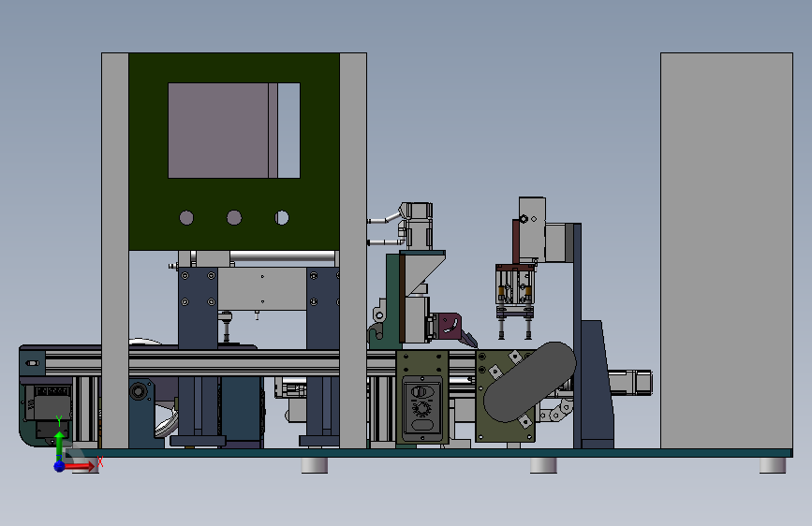The image size is (812, 526).
Task: Select the right round hole on green panel
Action: pyautogui.click(x=282, y=218)
